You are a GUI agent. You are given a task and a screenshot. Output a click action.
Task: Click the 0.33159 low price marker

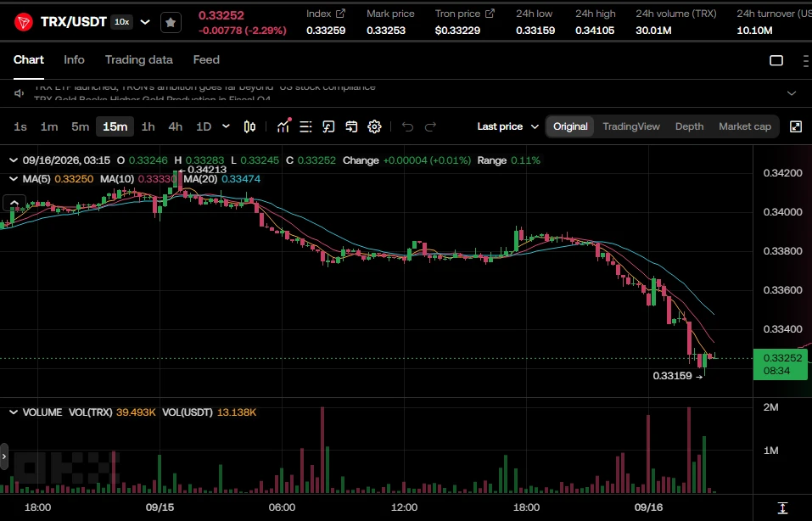pyautogui.click(x=677, y=376)
